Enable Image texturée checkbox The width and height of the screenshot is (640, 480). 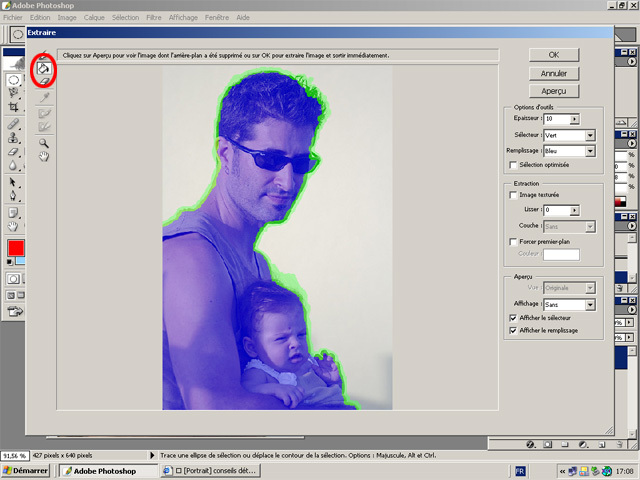(513, 195)
